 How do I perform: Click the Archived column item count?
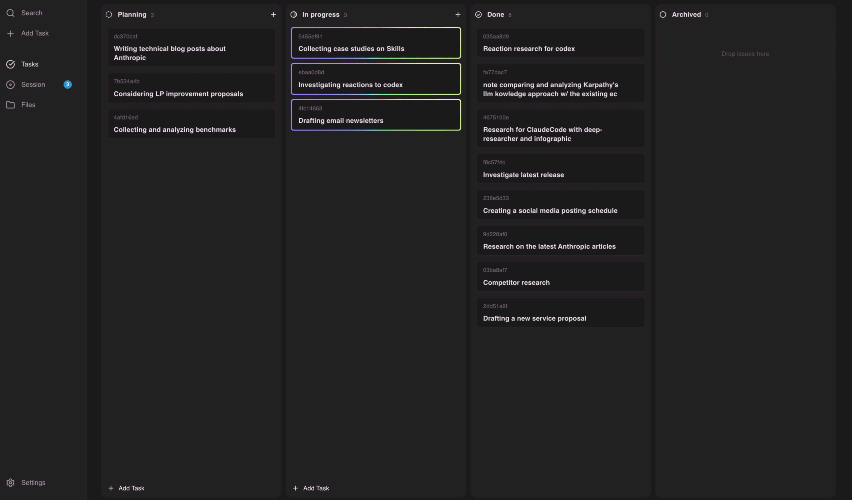point(706,15)
